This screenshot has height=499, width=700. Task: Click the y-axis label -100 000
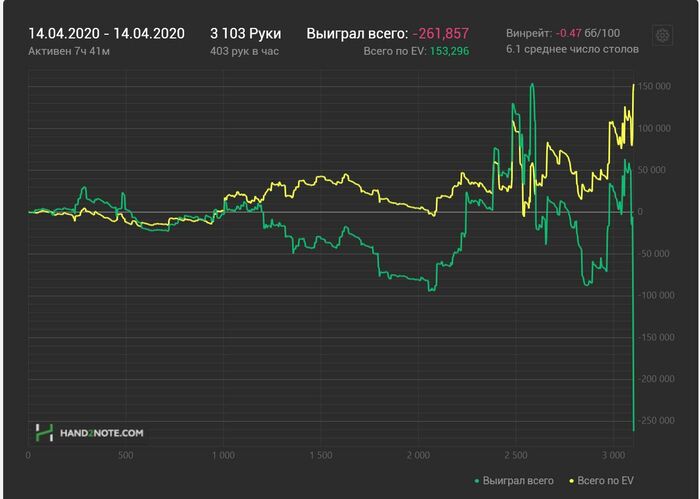coord(655,295)
